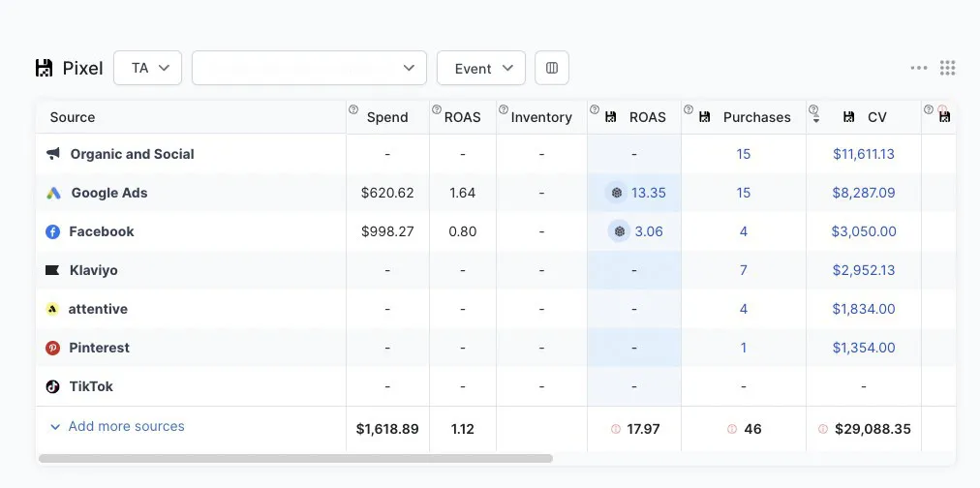Click the horizontal scrollbar under the table
980x488 pixels.
pyautogui.click(x=295, y=459)
